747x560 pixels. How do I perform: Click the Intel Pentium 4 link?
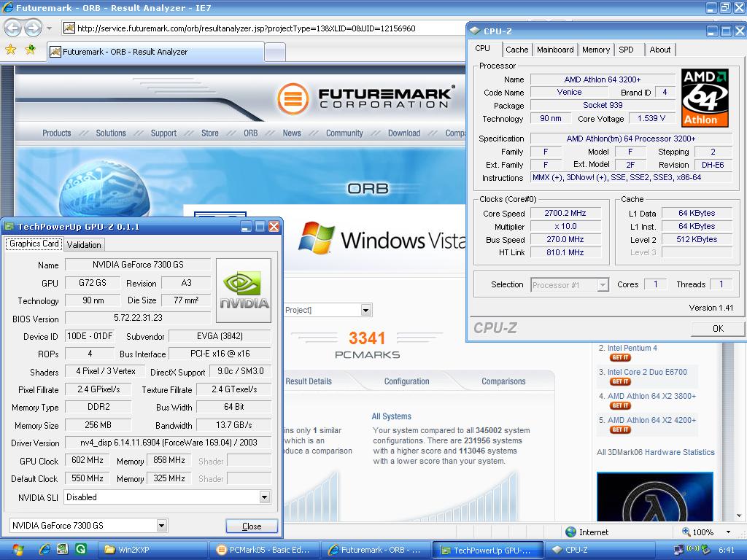[x=632, y=348]
